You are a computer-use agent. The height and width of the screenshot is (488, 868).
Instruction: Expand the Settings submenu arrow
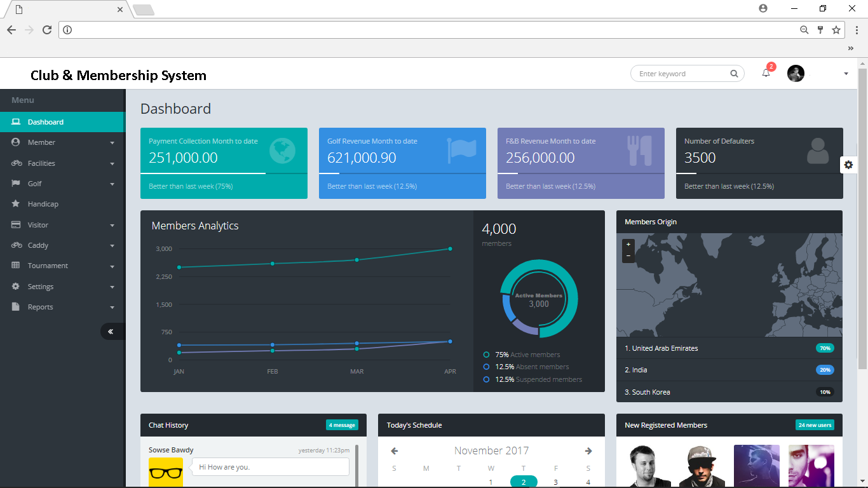pyautogui.click(x=112, y=287)
